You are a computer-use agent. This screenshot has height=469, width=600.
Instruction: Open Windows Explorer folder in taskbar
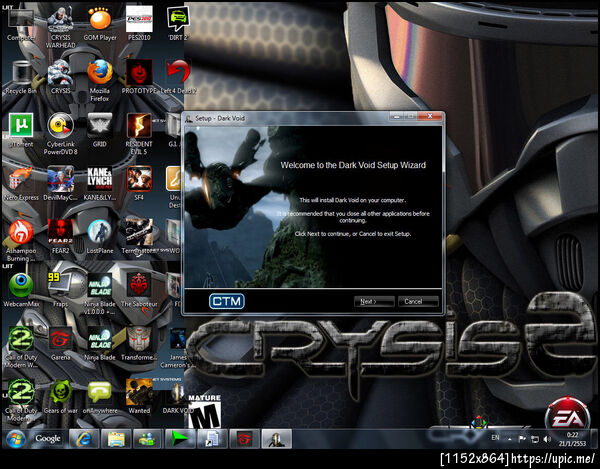point(116,439)
